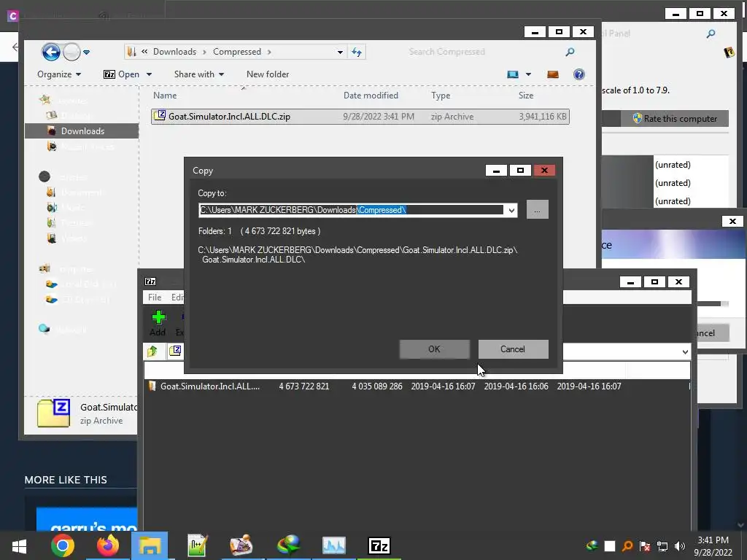Open the browse (…) button in the Copy dialog
Screen dimensions: 747x560
tap(537, 209)
